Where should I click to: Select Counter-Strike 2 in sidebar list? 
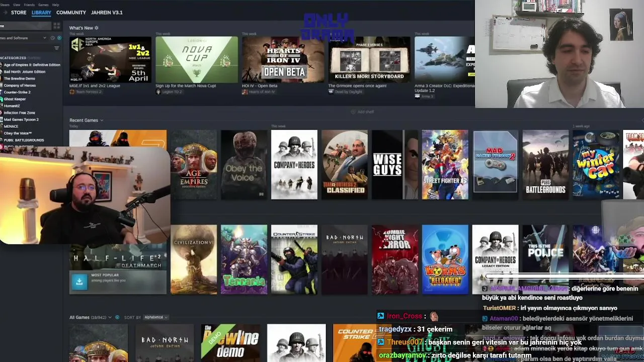click(x=17, y=92)
